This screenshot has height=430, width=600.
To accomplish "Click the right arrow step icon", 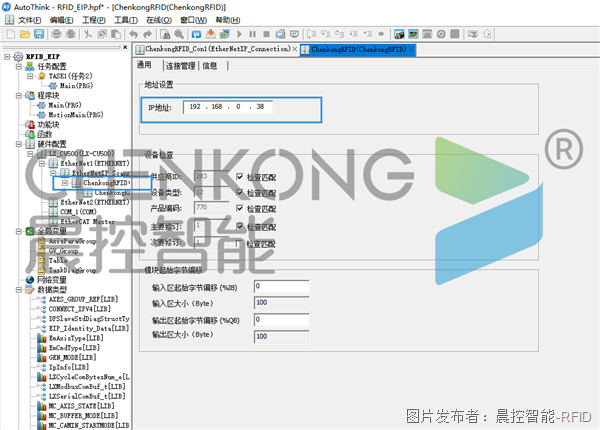I will (381, 34).
